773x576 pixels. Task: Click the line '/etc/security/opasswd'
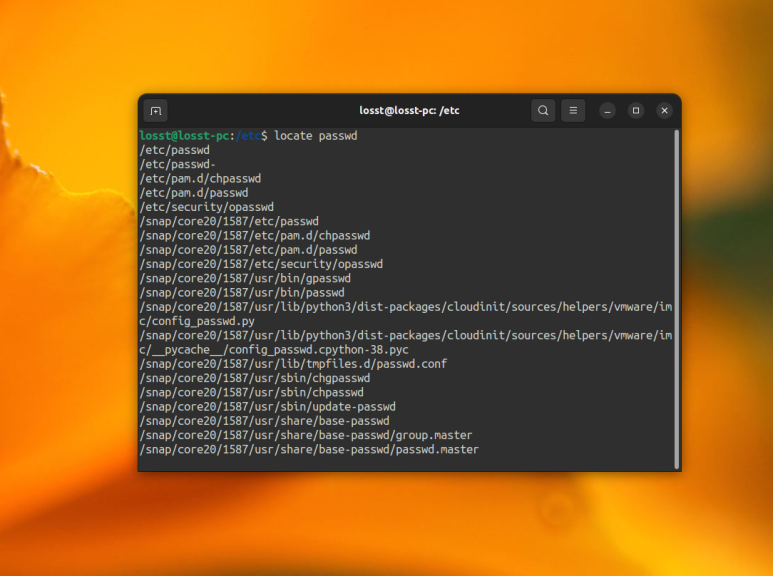coord(207,207)
